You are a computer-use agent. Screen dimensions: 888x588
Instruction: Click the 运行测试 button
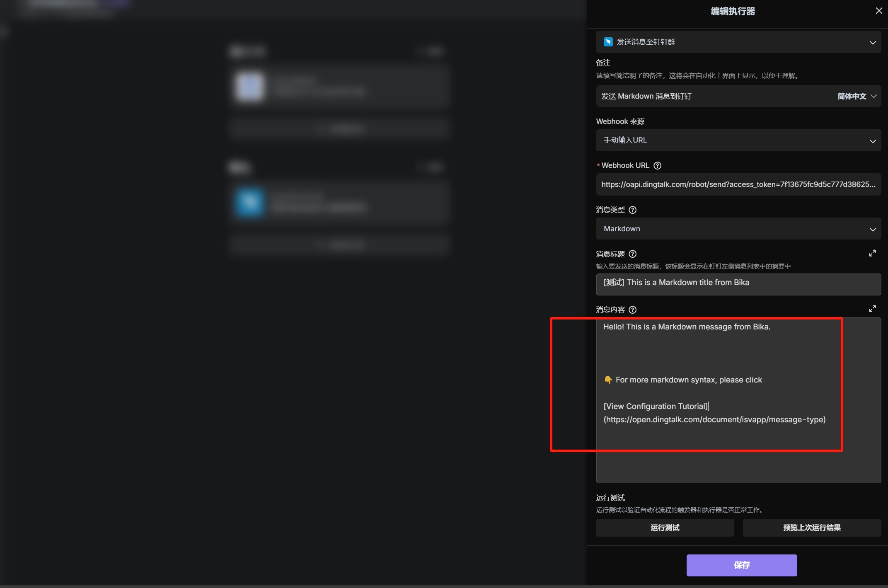tap(665, 528)
